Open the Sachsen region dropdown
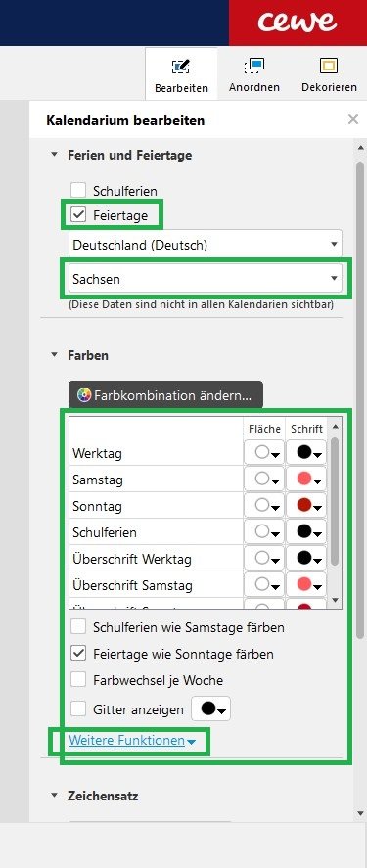 [206, 279]
